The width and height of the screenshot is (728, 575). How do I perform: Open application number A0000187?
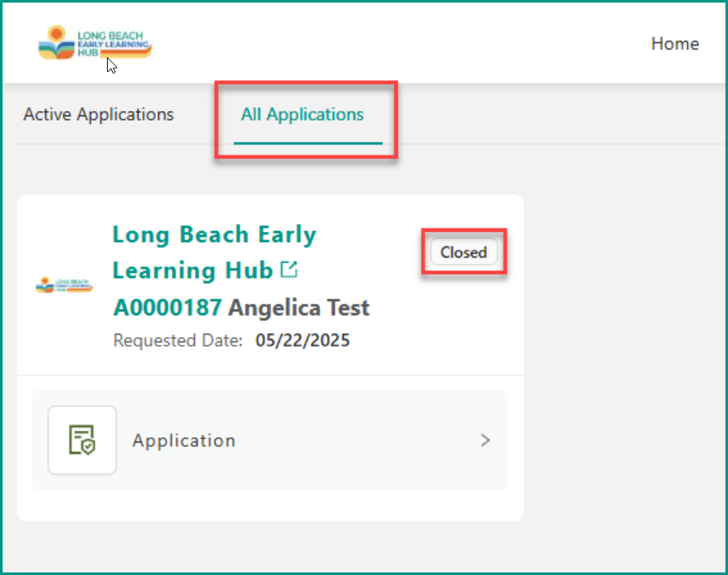coord(168,307)
